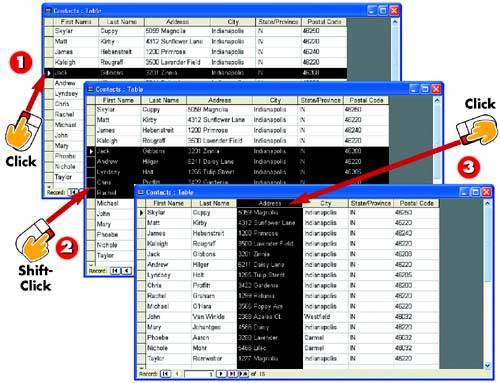Select Postal Code header in middle window
500x383 pixels.
[x=366, y=100]
